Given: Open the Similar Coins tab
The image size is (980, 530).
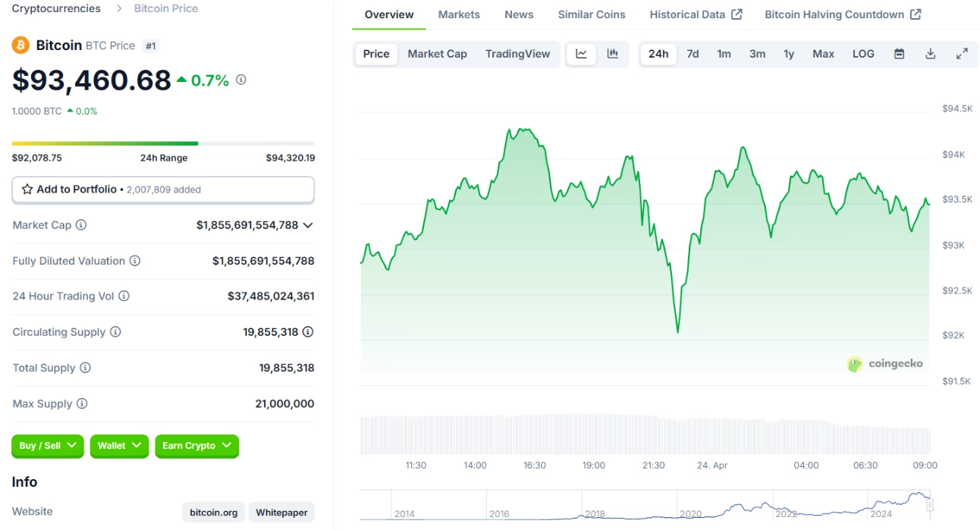Looking at the screenshot, I should tap(592, 14).
